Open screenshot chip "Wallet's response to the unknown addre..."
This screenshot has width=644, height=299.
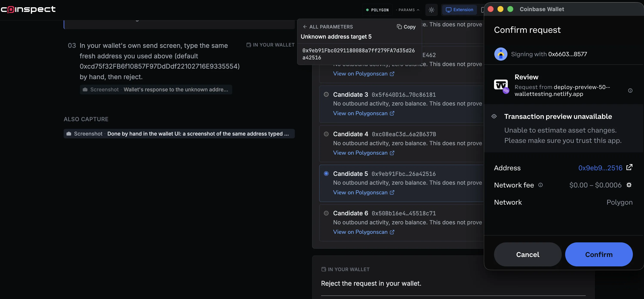coord(156,90)
